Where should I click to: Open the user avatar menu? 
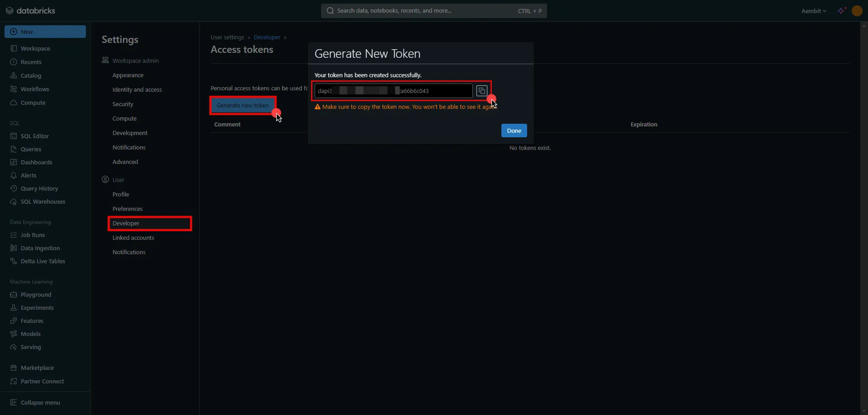(x=857, y=11)
